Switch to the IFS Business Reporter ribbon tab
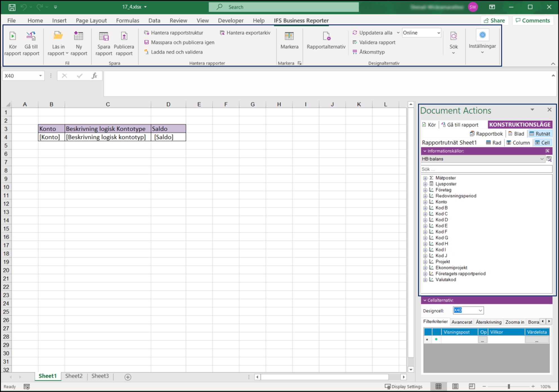This screenshot has height=392, width=559. click(x=301, y=20)
